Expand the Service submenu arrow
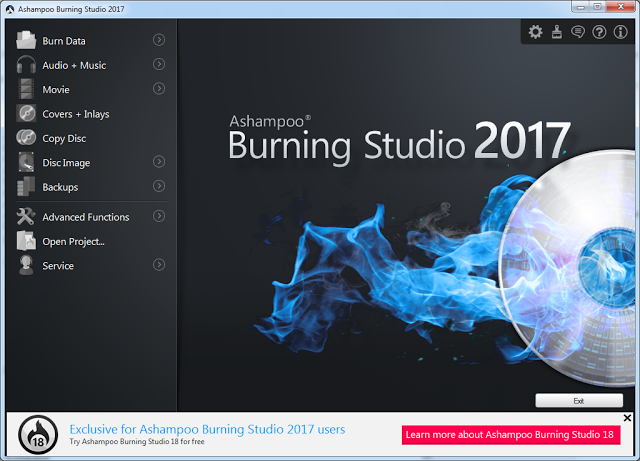Image resolution: width=640 pixels, height=461 pixels. pyautogui.click(x=159, y=265)
